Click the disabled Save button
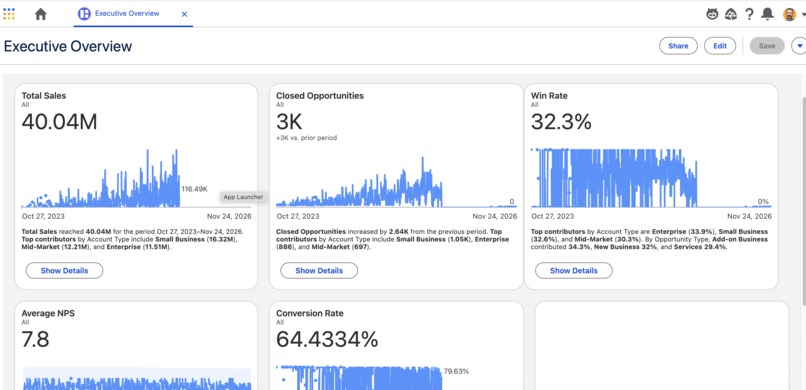Image resolution: width=806 pixels, height=390 pixels. pos(767,46)
